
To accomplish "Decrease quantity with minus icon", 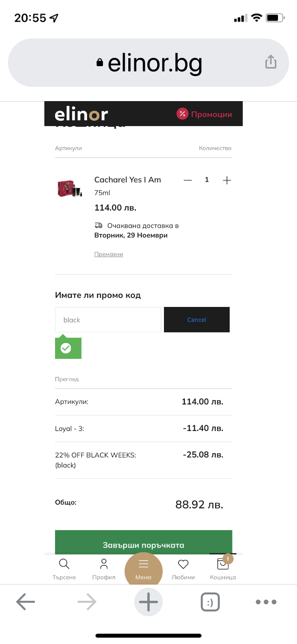I will click(x=188, y=180).
